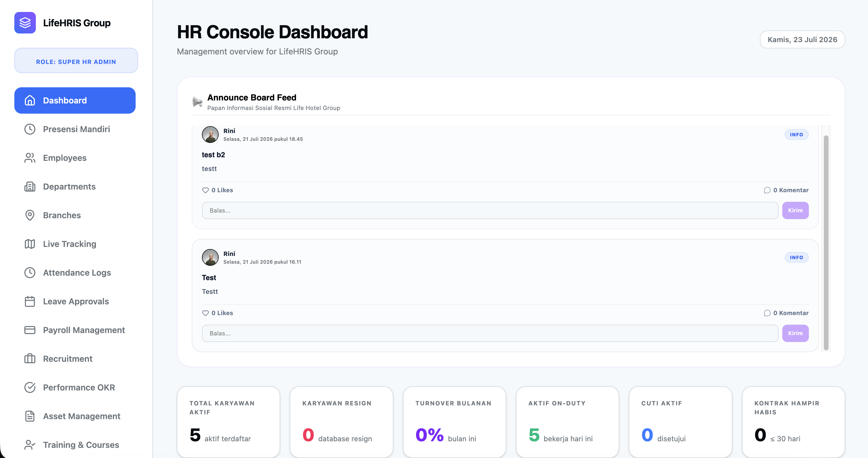The width and height of the screenshot is (868, 458).
Task: Open the Branches page
Action: pyautogui.click(x=75, y=215)
